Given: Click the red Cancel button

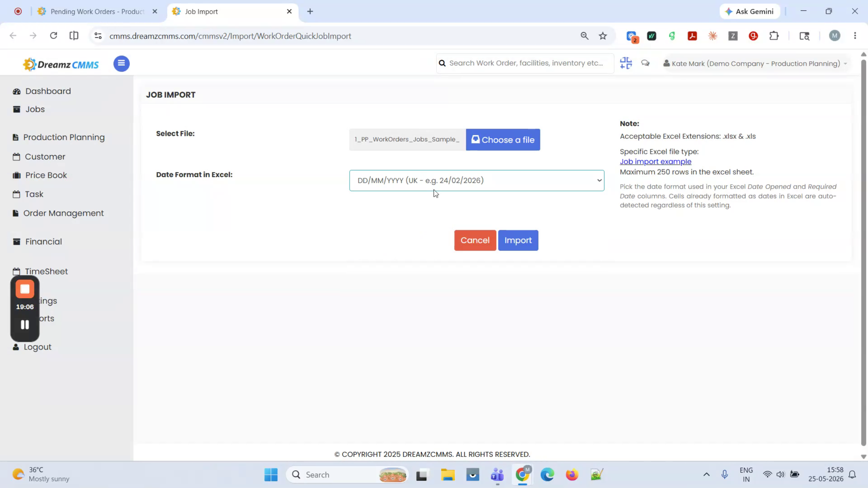Looking at the screenshot, I should (x=475, y=240).
